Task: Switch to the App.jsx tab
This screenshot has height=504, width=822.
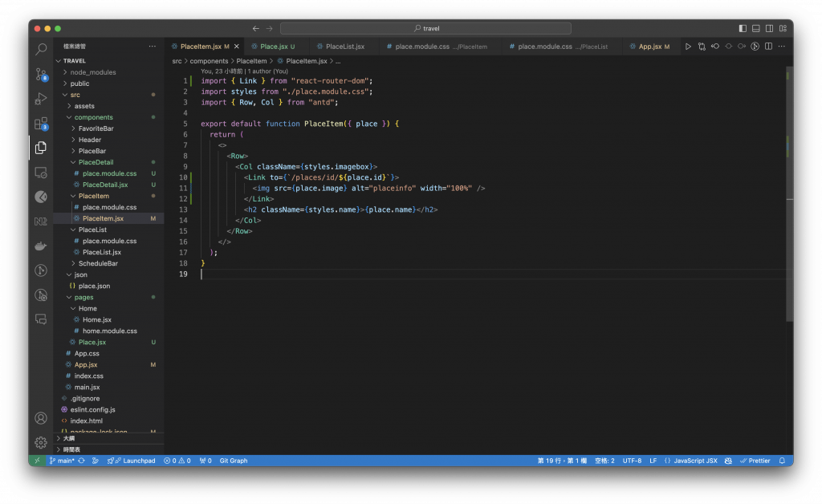Action: coord(649,47)
